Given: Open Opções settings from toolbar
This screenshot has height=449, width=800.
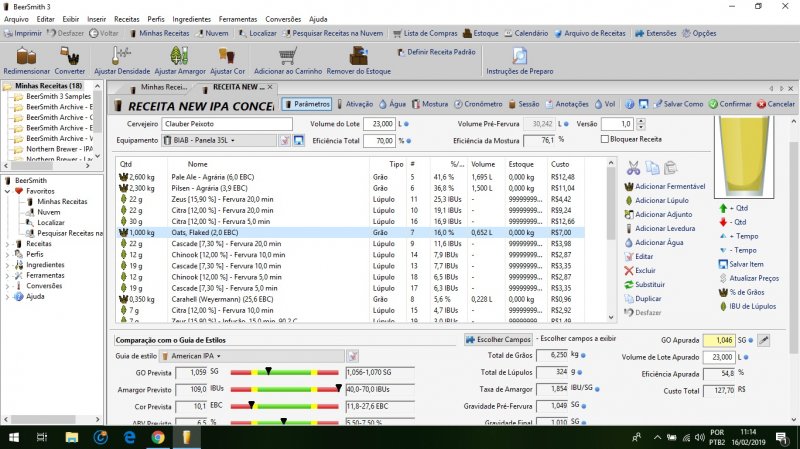Looking at the screenshot, I should click(699, 33).
